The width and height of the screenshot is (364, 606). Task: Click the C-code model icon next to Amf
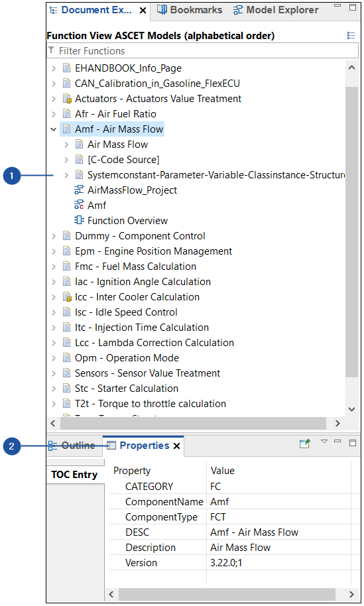[x=79, y=206]
